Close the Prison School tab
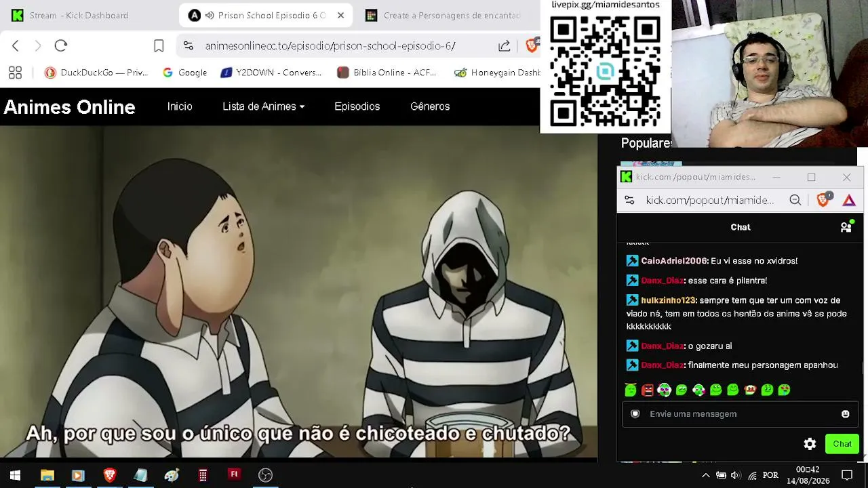 pos(340,15)
